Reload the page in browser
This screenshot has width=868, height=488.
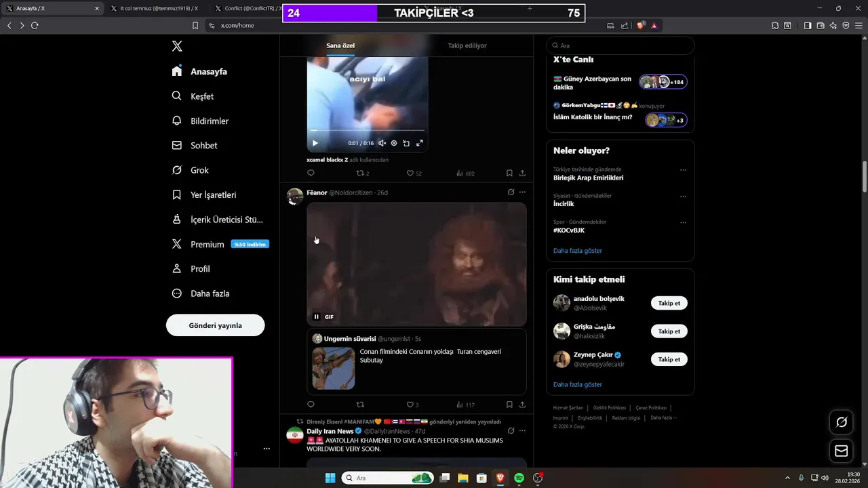[35, 25]
